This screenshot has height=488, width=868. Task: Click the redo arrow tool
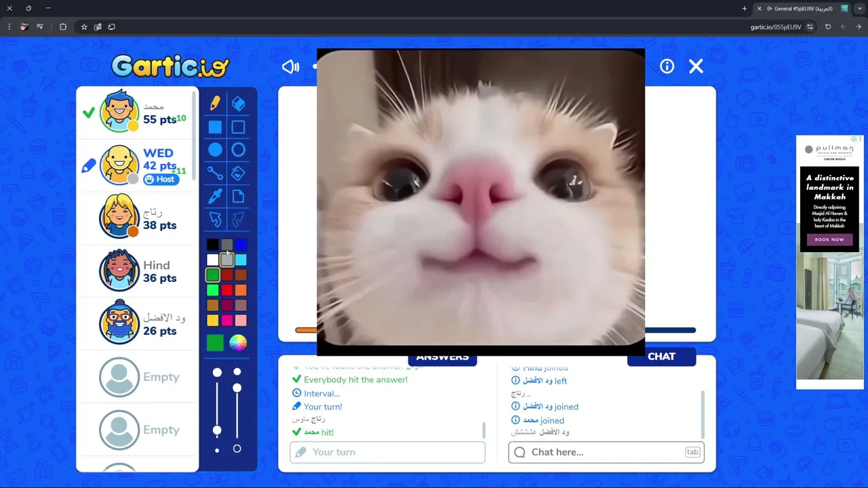(238, 220)
